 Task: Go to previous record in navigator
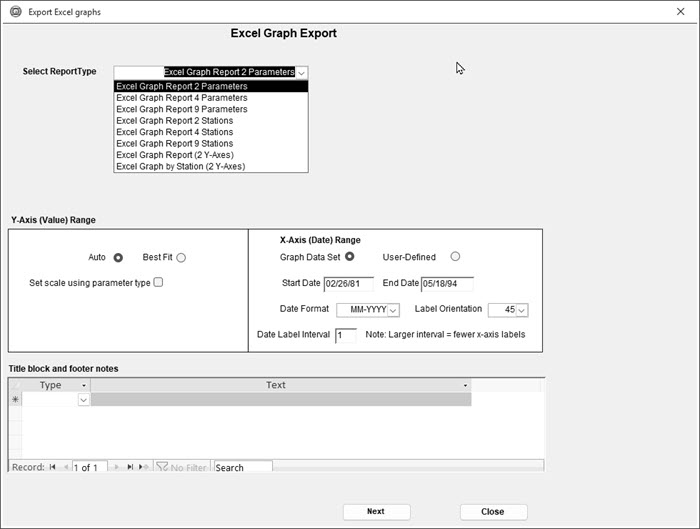point(66,467)
